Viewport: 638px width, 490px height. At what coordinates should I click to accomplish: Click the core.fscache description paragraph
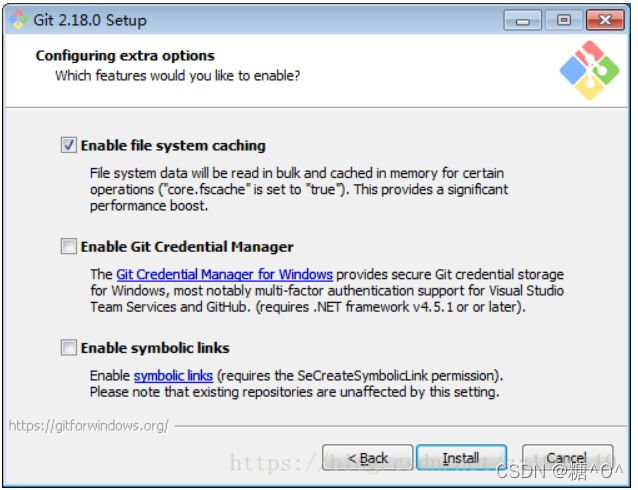298,189
